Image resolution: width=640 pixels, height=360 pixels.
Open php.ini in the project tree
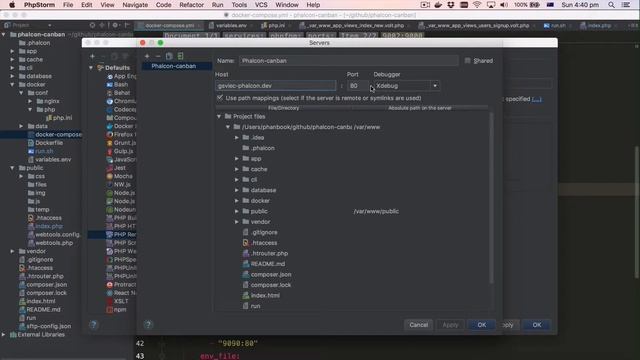[x=62, y=118]
